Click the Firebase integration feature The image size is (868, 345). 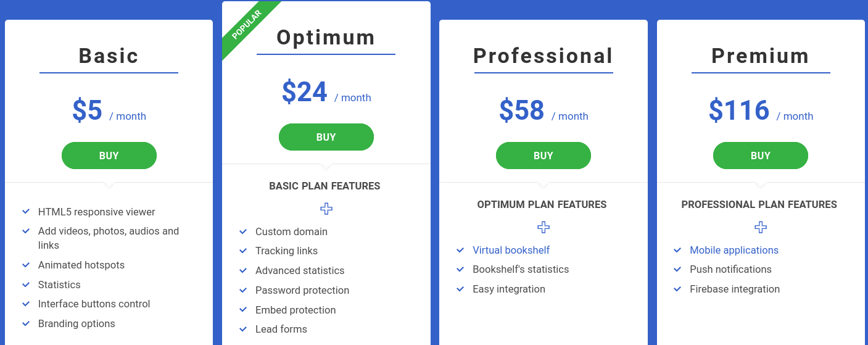(735, 289)
